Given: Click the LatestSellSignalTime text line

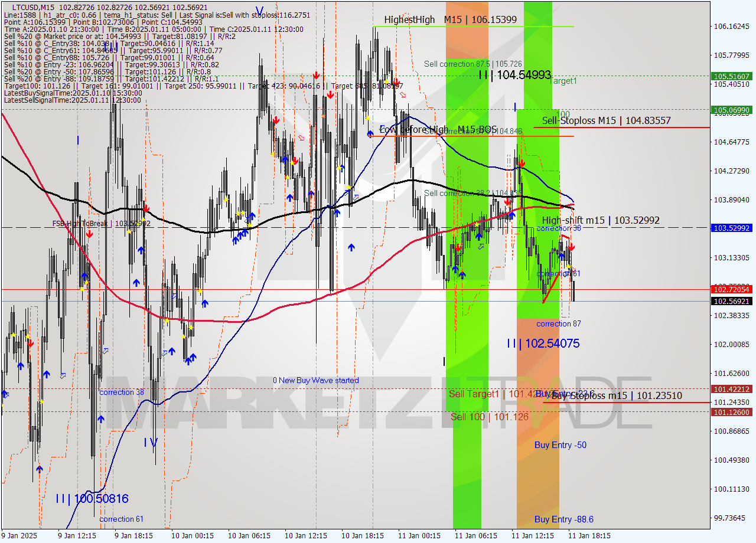Looking at the screenshot, I should point(72,100).
